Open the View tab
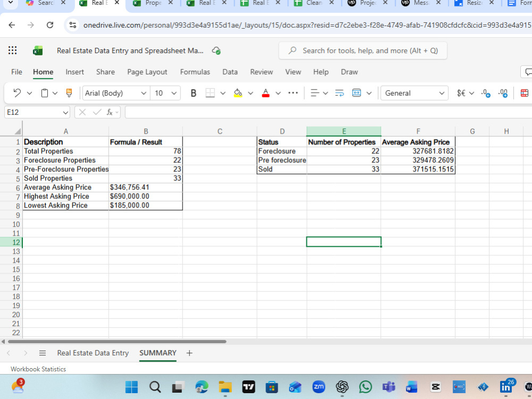The image size is (532, 399). point(293,72)
